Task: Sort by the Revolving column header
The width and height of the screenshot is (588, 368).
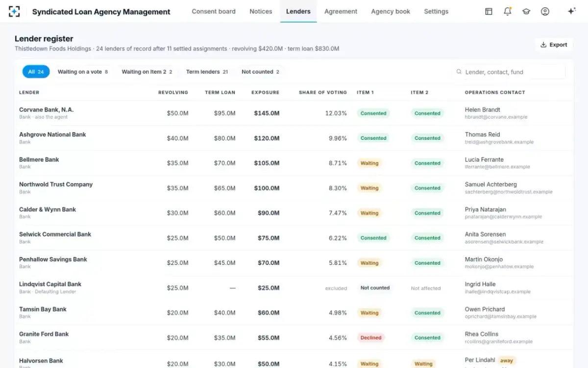Action: (173, 92)
